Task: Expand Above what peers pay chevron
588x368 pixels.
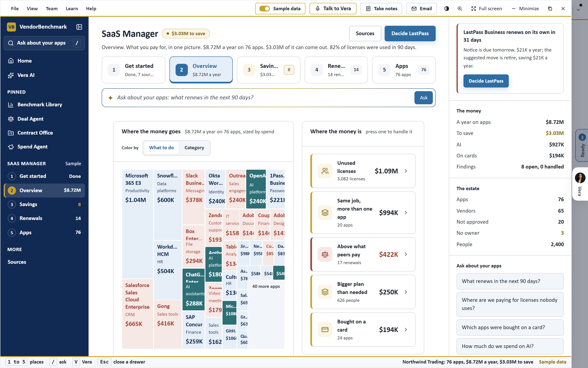Action: click(x=406, y=254)
